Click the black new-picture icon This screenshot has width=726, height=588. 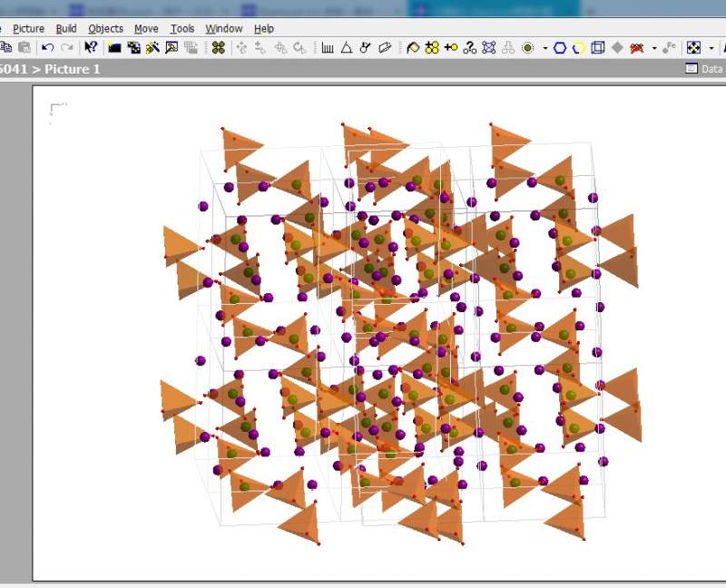coord(114,48)
